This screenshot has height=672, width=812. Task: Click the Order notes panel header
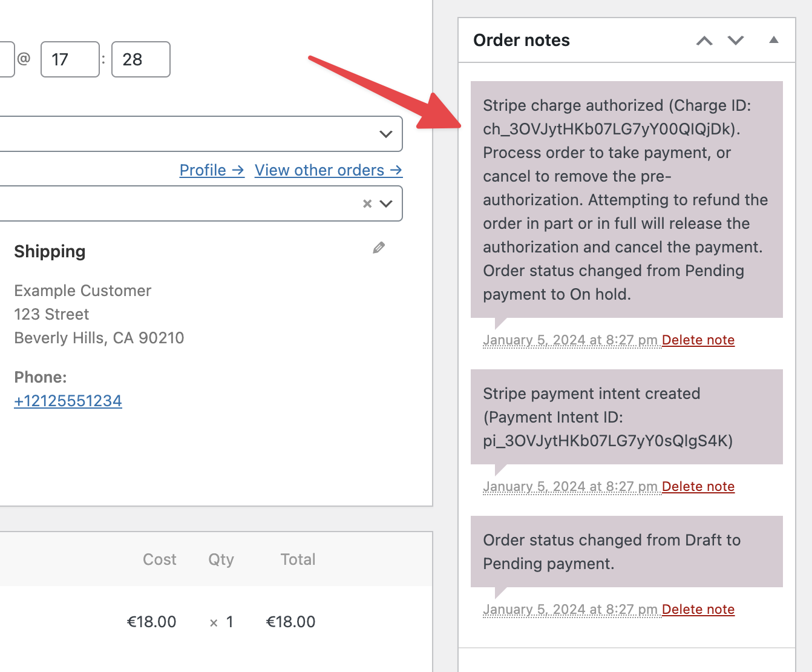click(521, 40)
